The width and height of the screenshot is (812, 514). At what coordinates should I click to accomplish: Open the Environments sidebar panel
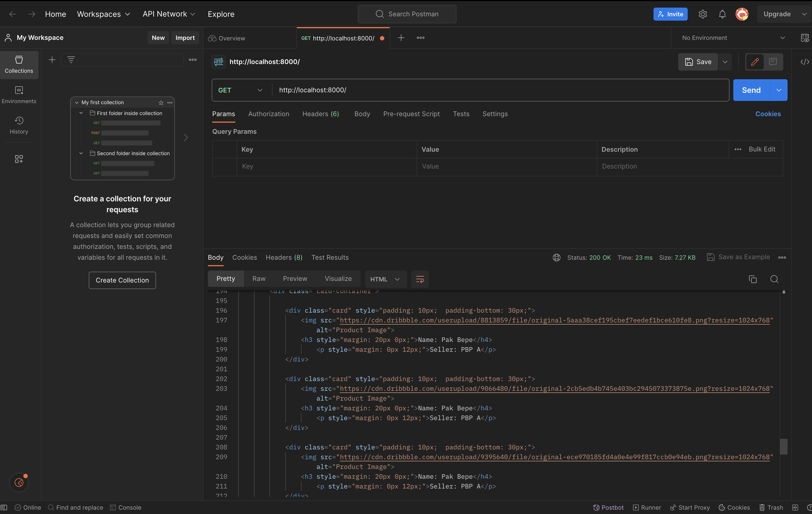(x=19, y=95)
